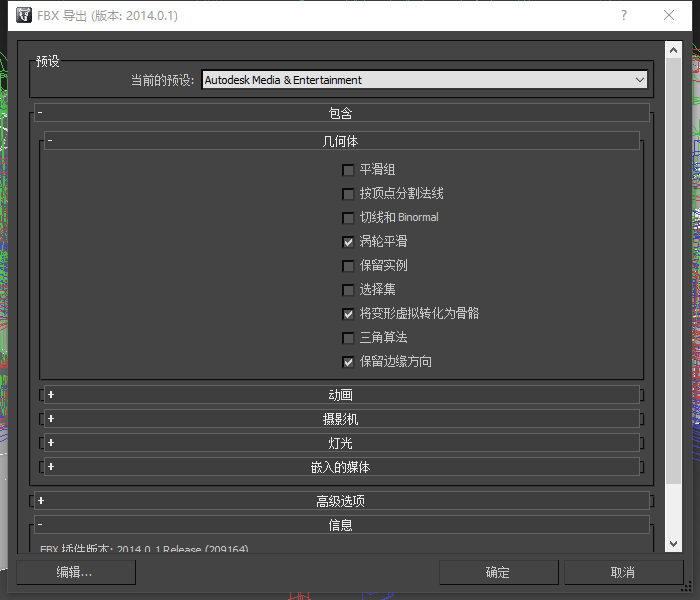Uncheck the 涡轮平滑 checkbox

point(348,242)
